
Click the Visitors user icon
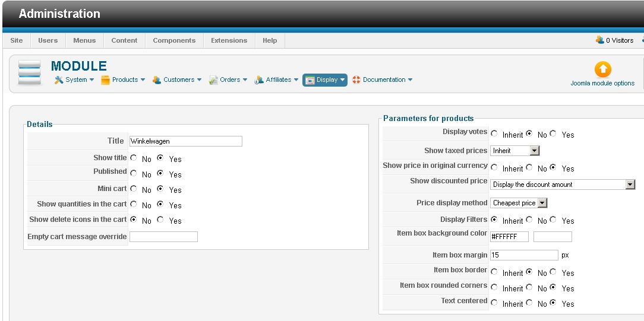click(600, 40)
